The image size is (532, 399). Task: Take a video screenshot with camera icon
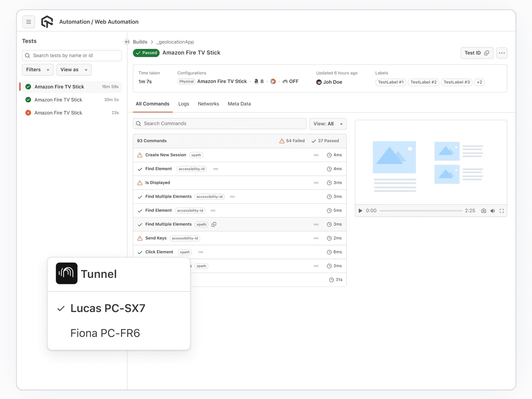pos(483,211)
